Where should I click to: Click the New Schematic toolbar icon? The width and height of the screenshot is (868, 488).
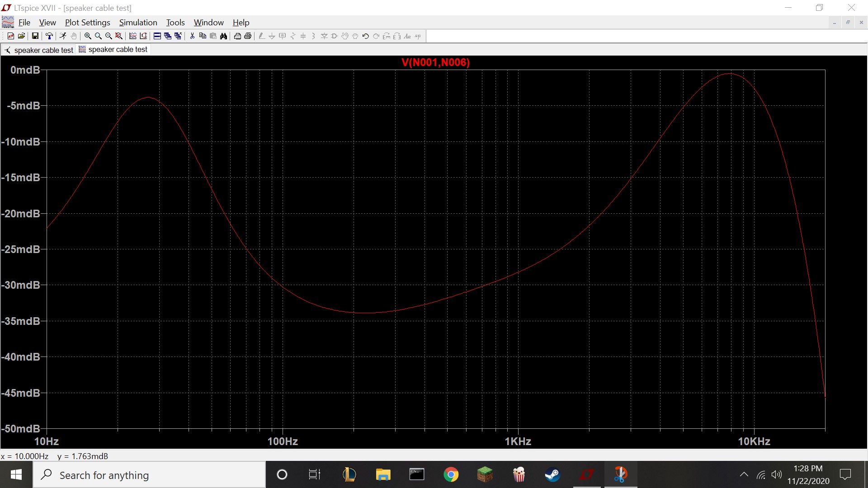[11, 36]
